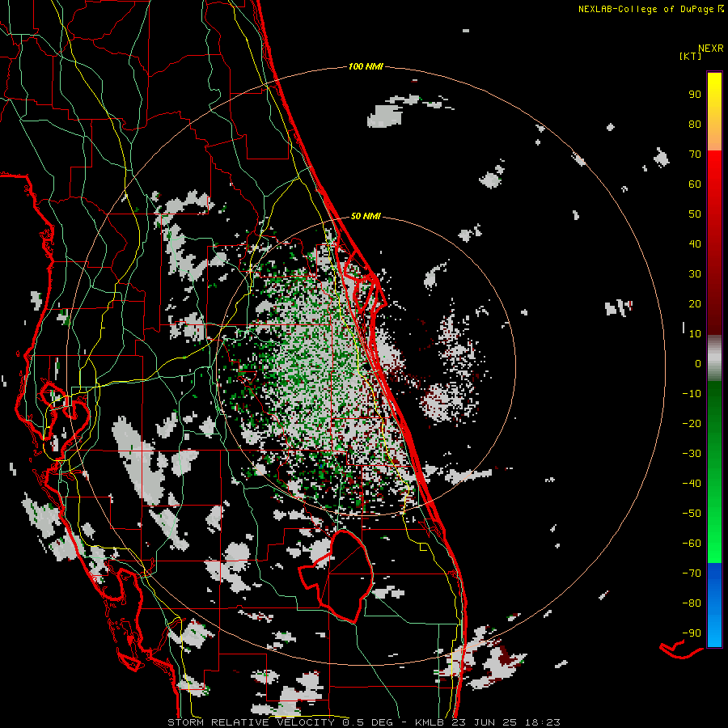
Task: Select the 0 value on velocity scale
Action: [698, 364]
